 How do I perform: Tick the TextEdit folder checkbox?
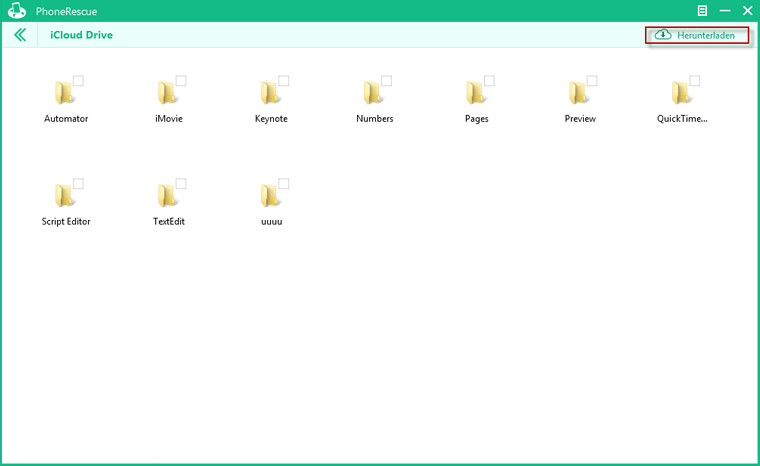click(181, 183)
